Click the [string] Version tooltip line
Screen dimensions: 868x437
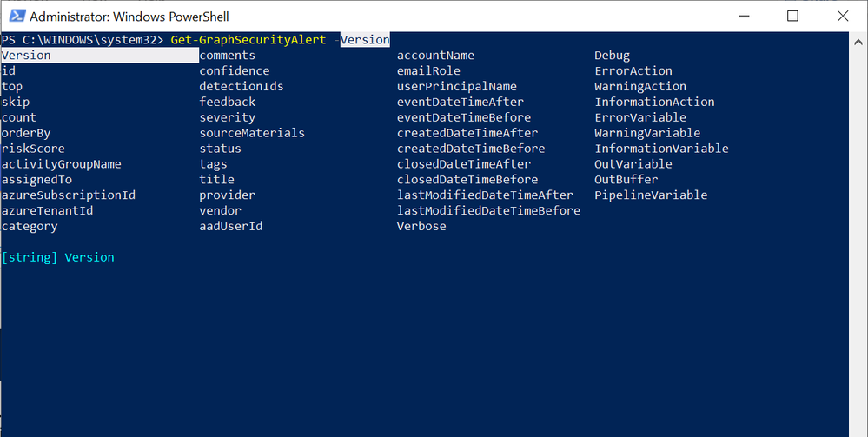click(x=57, y=258)
